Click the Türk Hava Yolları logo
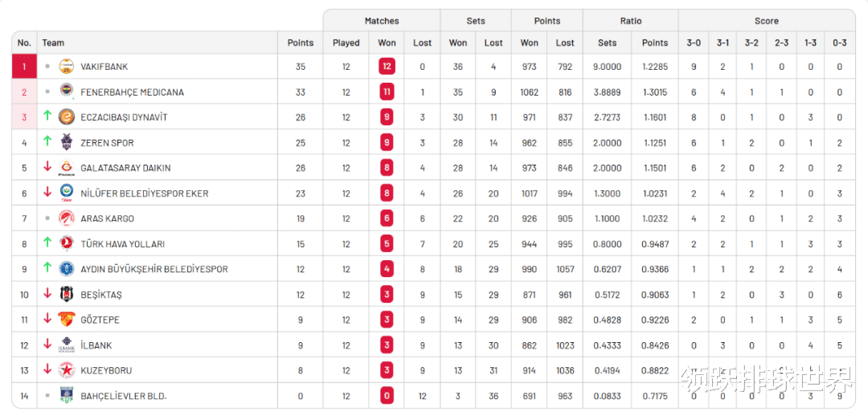868x412 pixels. point(67,244)
